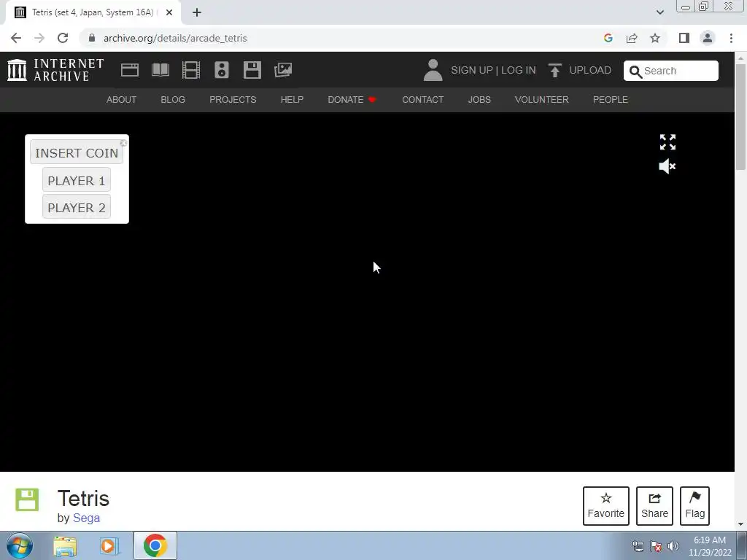Share this Tetris item
The image size is (747, 560).
tap(654, 506)
